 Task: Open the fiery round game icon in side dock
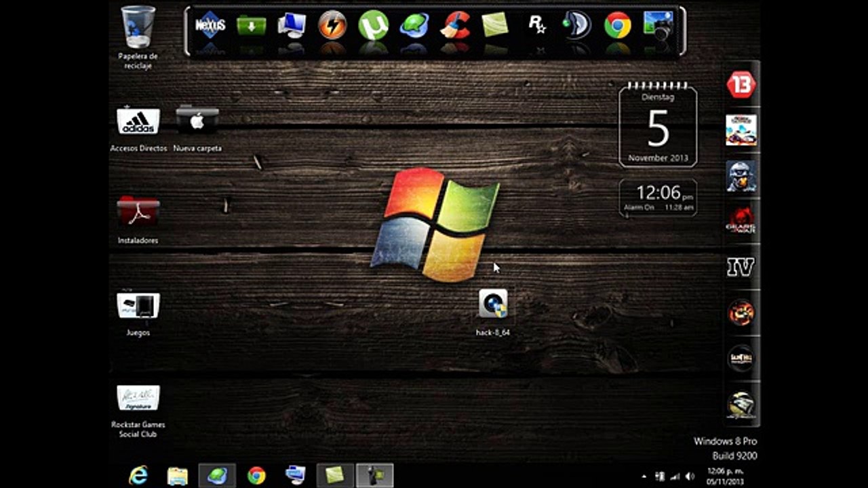(x=741, y=312)
